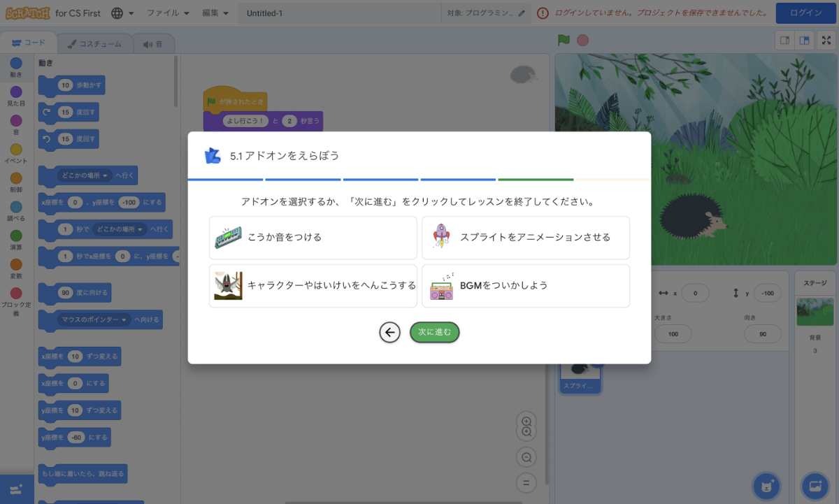Stop the project with the red stop icon
The image size is (839, 504).
tap(581, 41)
